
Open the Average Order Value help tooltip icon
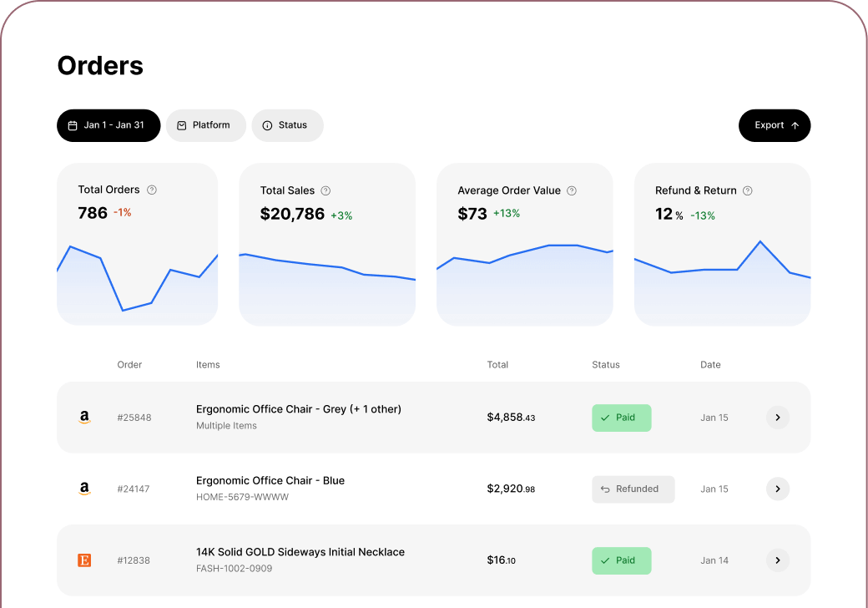point(572,190)
